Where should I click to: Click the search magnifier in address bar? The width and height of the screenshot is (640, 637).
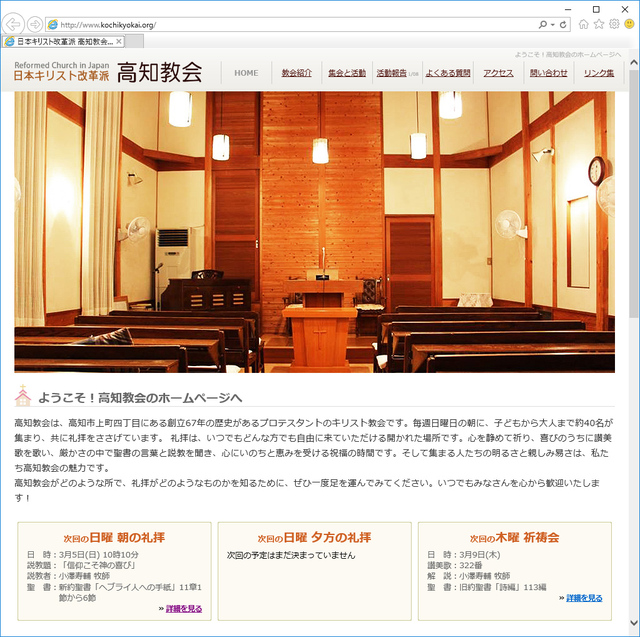[543, 24]
